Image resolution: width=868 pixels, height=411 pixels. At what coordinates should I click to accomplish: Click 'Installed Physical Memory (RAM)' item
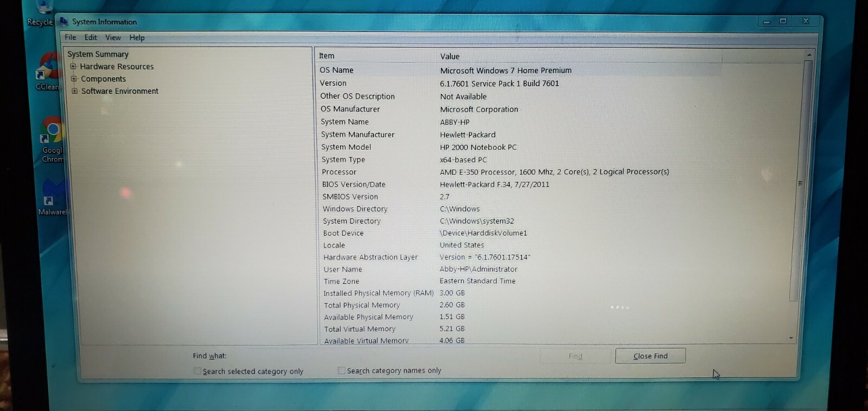pos(379,293)
